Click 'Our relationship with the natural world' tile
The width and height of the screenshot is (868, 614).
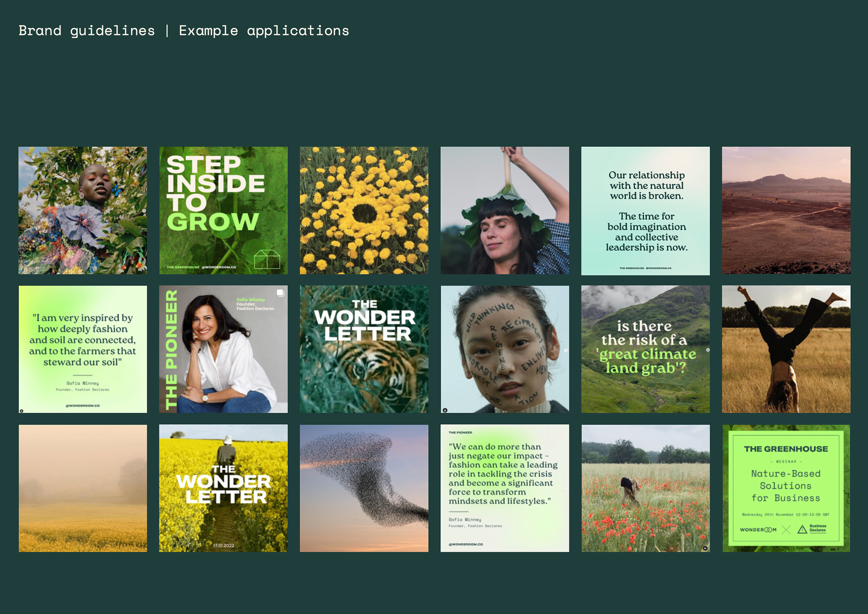(x=645, y=210)
